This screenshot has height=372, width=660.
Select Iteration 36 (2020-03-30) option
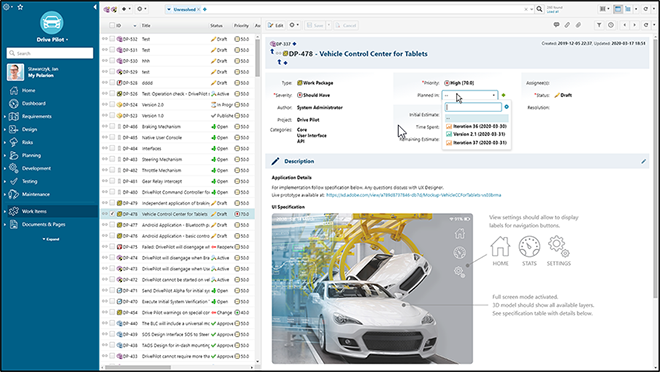tap(476, 126)
